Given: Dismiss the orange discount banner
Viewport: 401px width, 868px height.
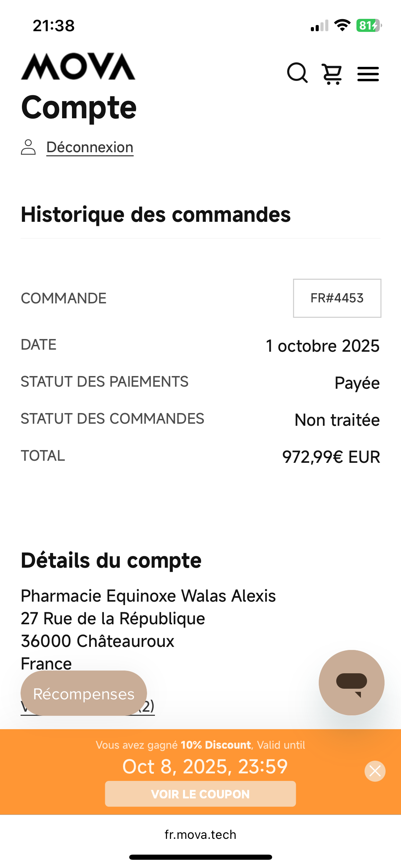Looking at the screenshot, I should tap(375, 771).
